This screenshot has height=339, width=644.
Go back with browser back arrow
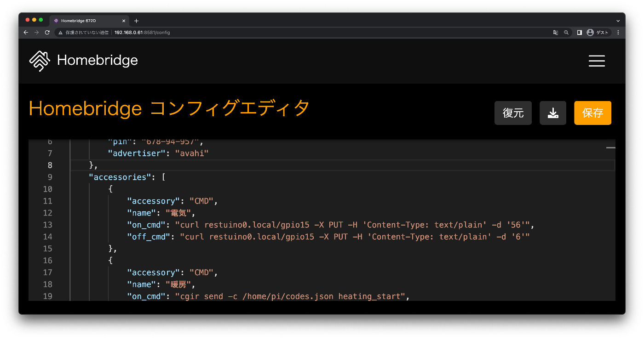point(26,33)
